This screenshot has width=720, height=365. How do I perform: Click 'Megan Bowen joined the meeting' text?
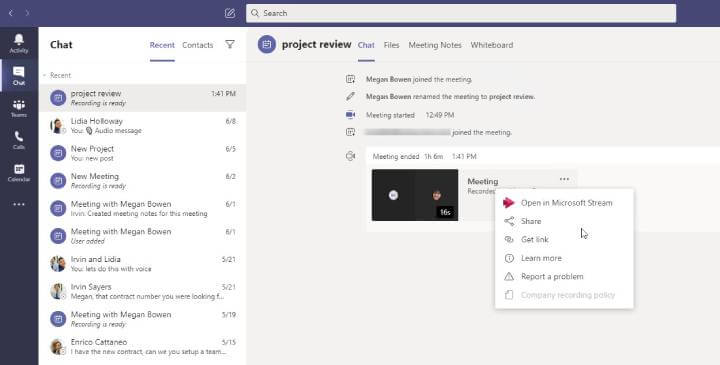pos(419,79)
